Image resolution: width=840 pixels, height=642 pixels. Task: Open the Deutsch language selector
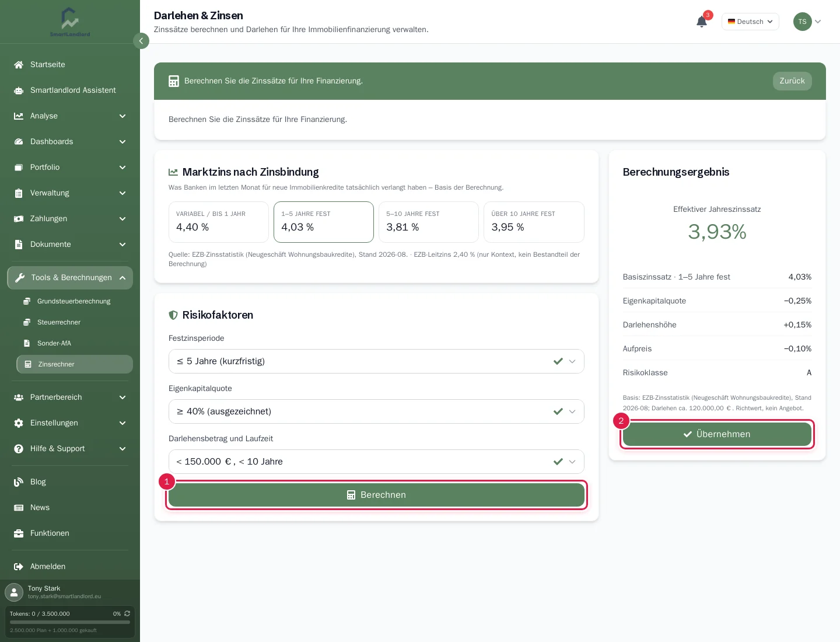pyautogui.click(x=750, y=22)
